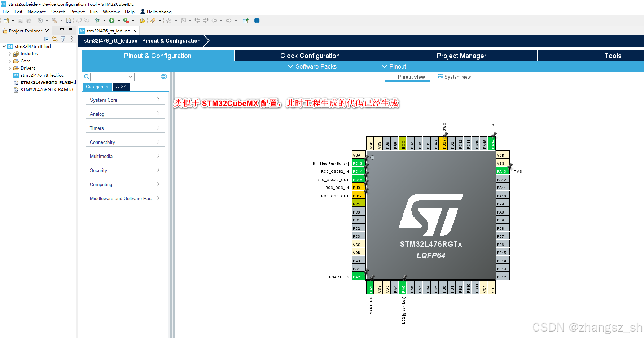Click the green PC13 pin on chip
Viewport: 644px width, 338px height.
coord(359,163)
